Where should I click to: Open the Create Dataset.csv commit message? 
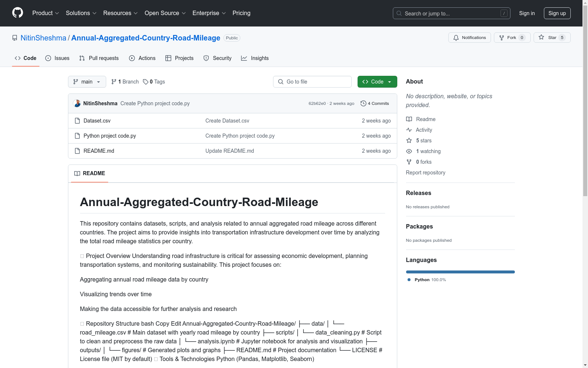(x=227, y=121)
